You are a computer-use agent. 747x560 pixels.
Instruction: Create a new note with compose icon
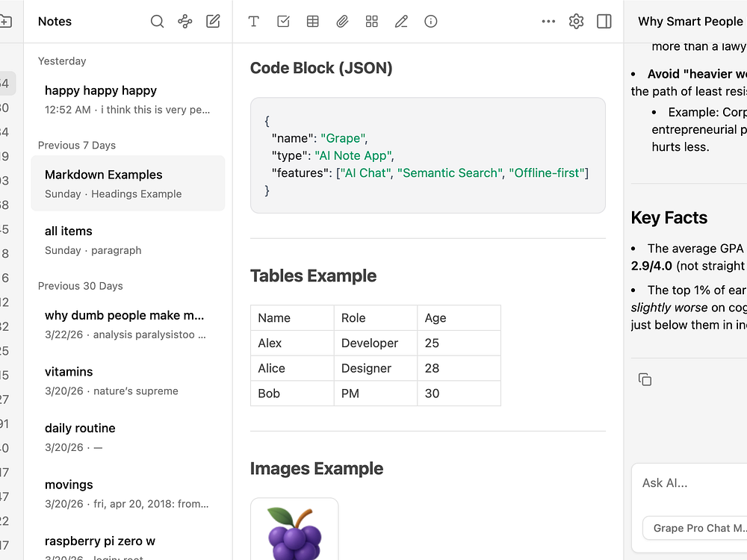point(214,22)
